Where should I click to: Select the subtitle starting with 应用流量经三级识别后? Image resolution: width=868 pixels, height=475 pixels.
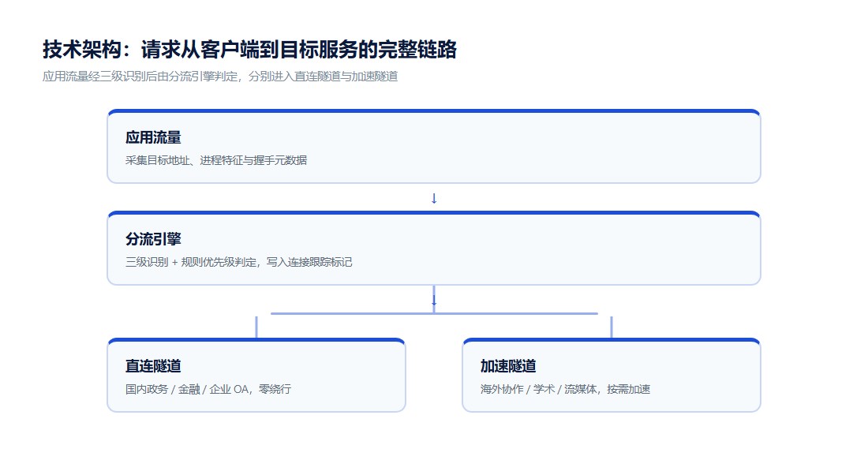[220, 77]
